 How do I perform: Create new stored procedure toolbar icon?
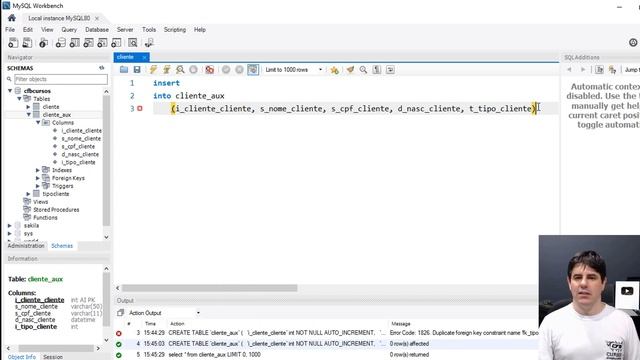point(102,43)
